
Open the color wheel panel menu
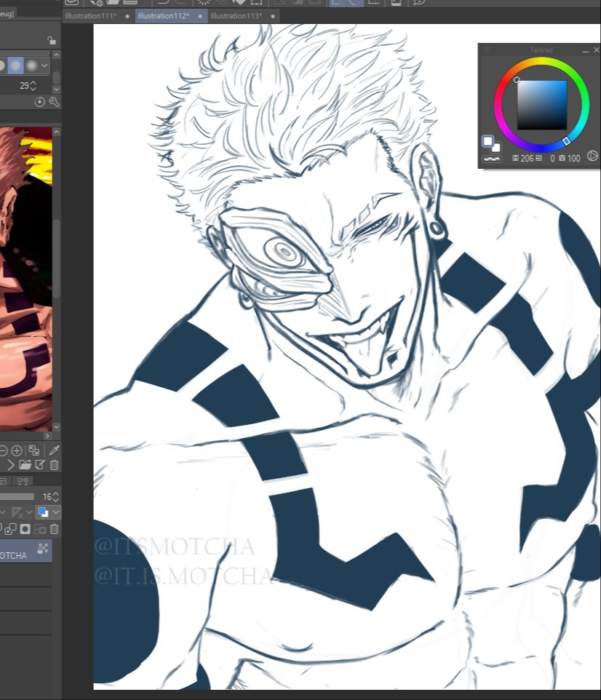point(487,50)
